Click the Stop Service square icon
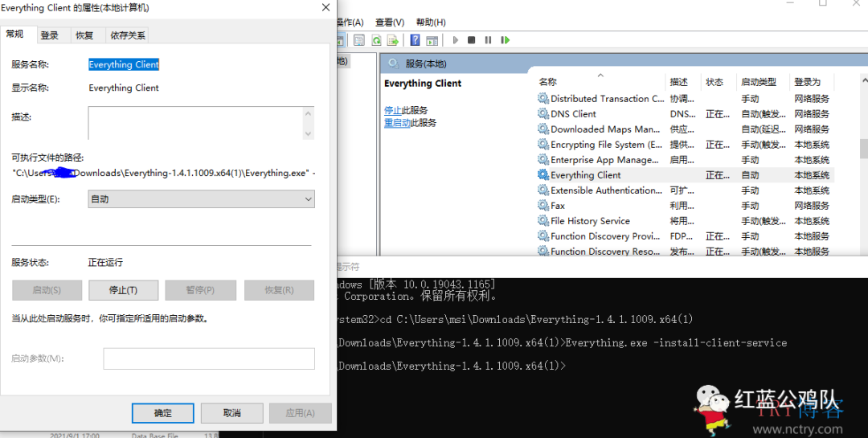Viewport: 868px width, 438px height. tap(472, 40)
